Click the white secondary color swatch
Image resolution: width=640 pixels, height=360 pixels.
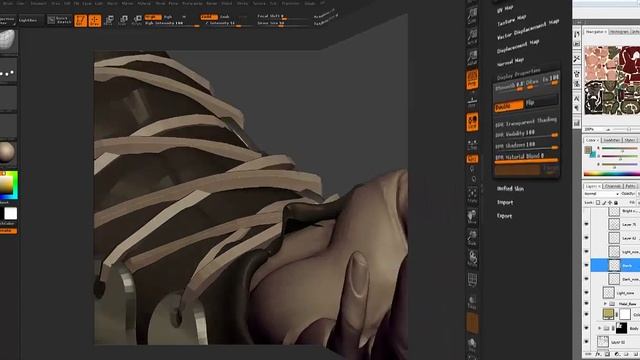point(11,213)
